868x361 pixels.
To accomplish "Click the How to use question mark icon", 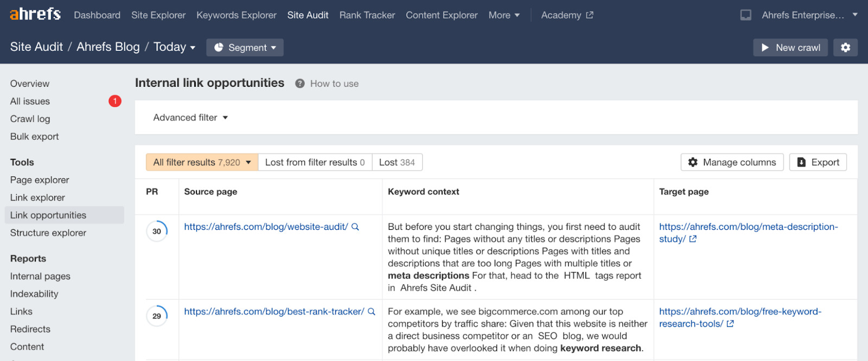I will pyautogui.click(x=299, y=83).
